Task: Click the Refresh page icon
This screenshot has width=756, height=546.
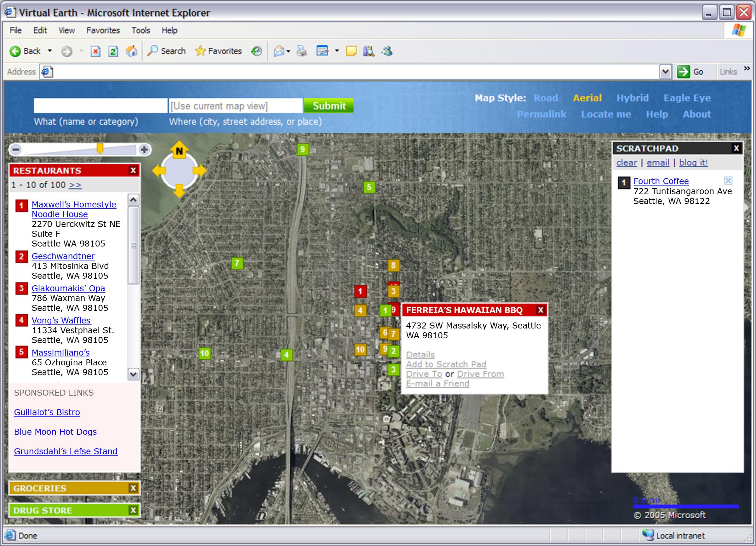Action: (113, 51)
